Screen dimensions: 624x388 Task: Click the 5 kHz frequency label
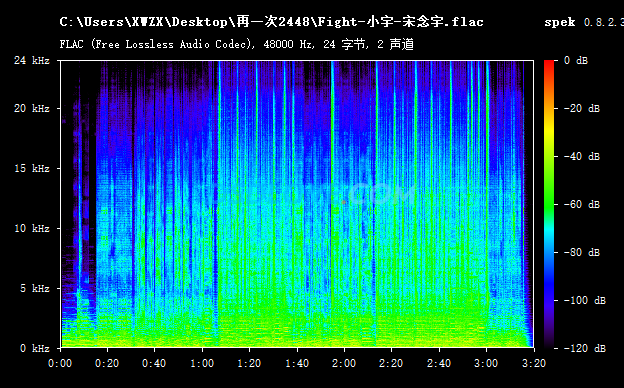click(35, 288)
